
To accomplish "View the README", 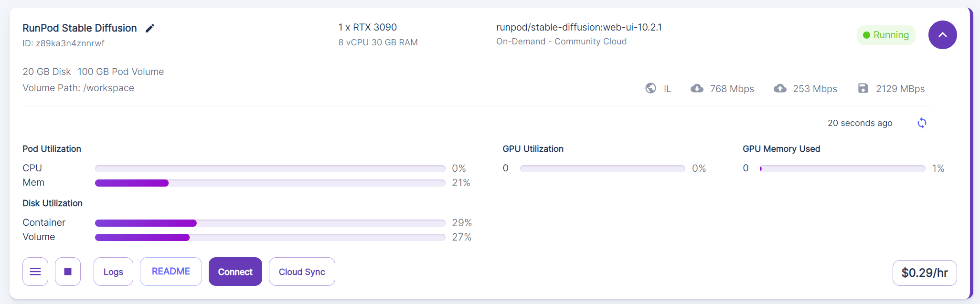I will pos(170,272).
